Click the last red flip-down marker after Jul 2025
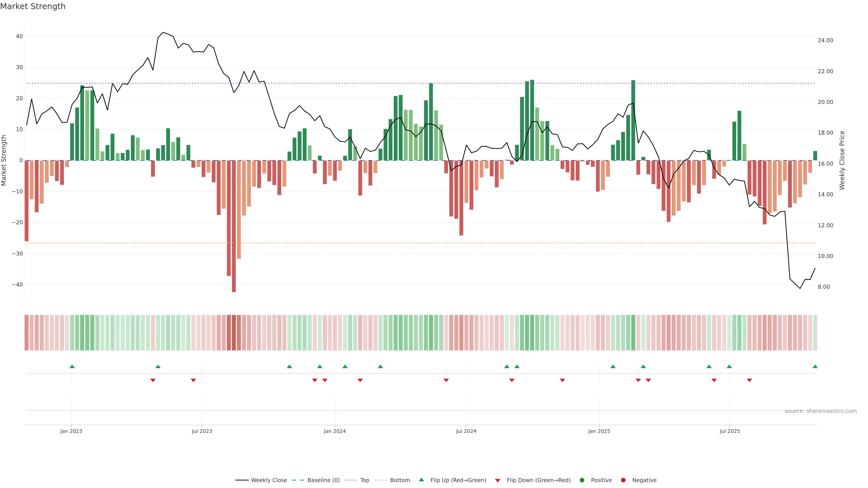The width and height of the screenshot is (868, 488). click(749, 380)
